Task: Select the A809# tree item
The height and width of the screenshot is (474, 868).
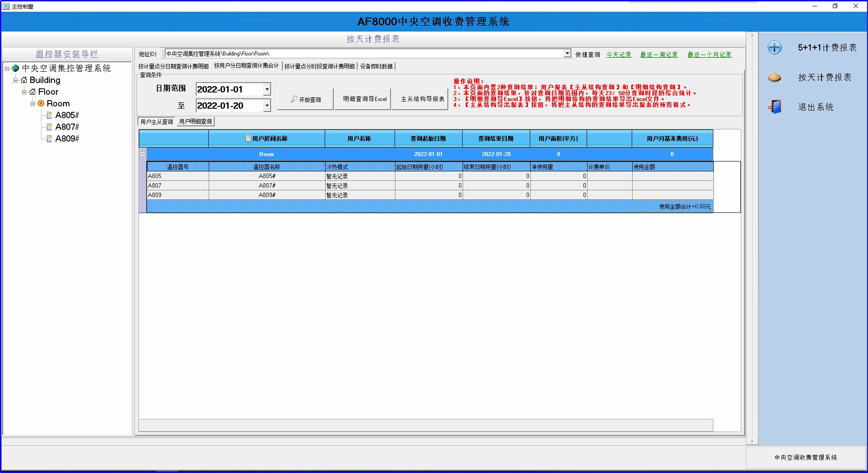Action: (x=67, y=138)
